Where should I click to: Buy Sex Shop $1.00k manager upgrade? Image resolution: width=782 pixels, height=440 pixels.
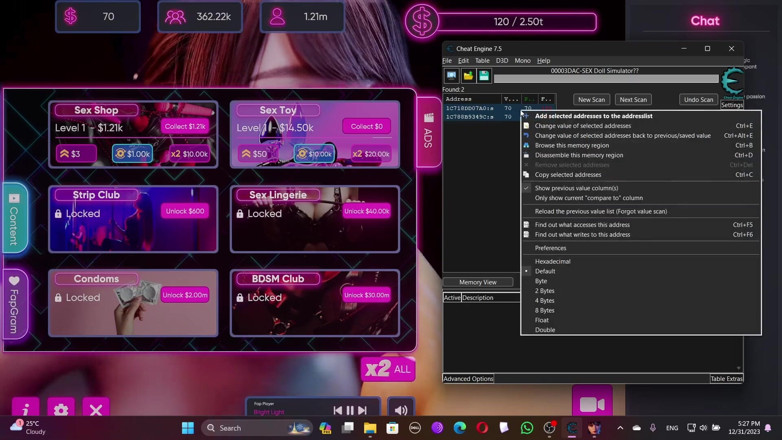click(132, 154)
